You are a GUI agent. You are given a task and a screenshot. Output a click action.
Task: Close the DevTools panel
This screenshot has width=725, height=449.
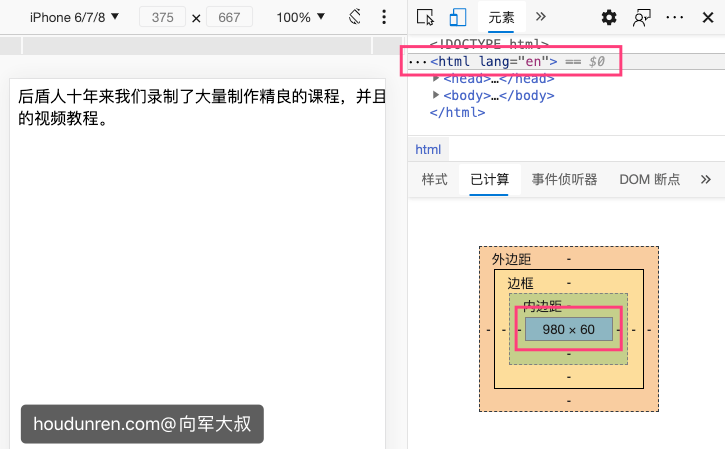coord(709,17)
